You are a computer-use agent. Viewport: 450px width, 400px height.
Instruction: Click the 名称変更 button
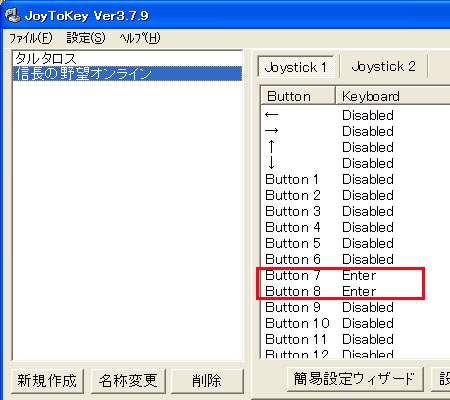click(128, 380)
